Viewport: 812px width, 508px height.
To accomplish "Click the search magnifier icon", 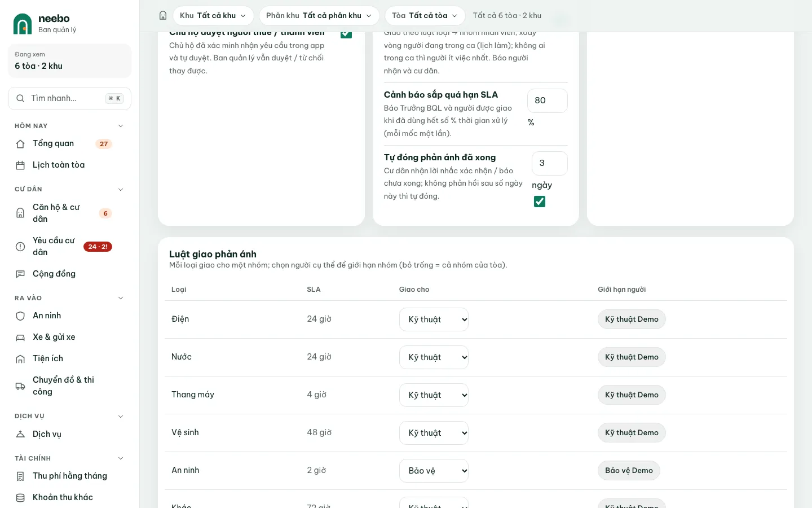I will (x=20, y=98).
